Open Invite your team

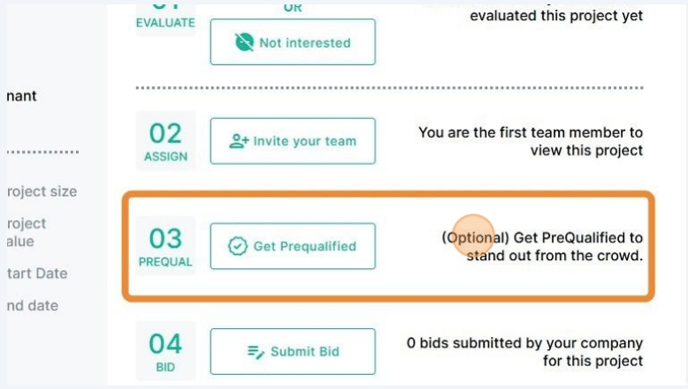pyautogui.click(x=293, y=141)
